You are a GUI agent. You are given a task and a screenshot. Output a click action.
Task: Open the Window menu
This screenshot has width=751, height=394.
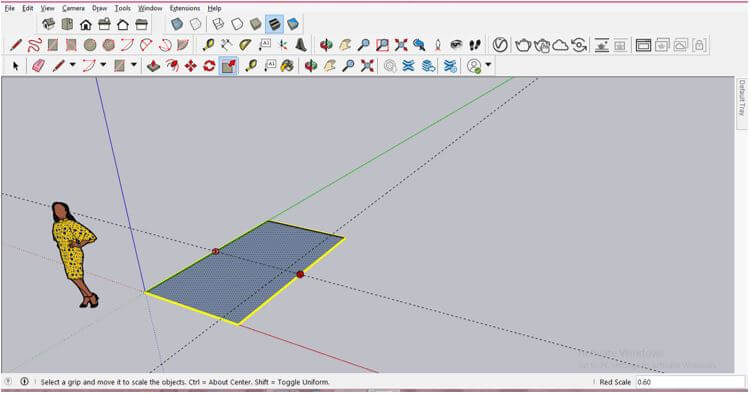(150, 8)
